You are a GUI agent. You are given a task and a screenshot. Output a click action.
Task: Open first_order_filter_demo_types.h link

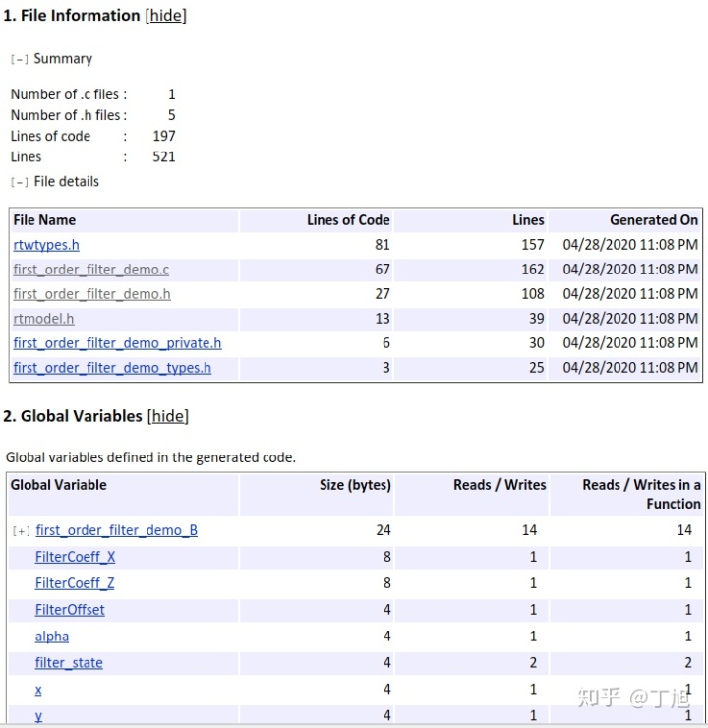tap(112, 368)
